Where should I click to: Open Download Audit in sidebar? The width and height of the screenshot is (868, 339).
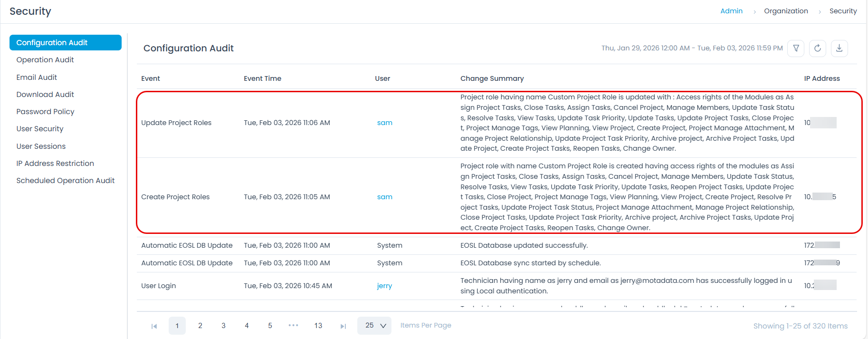point(45,95)
